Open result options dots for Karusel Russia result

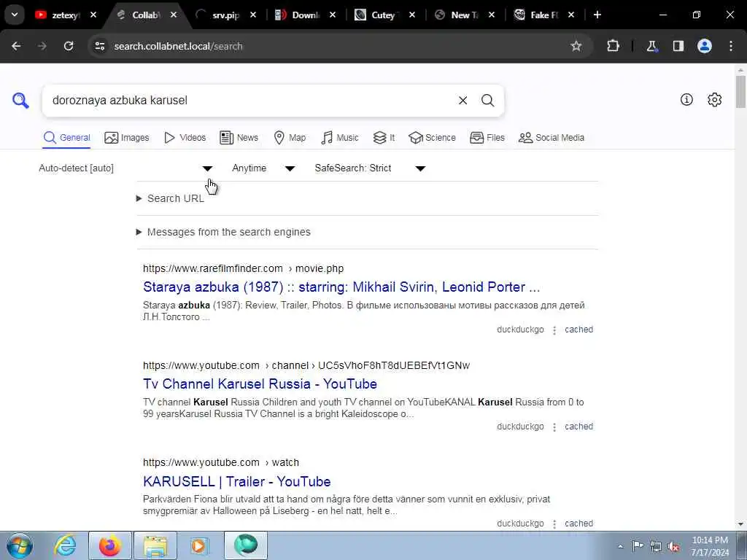pyautogui.click(x=554, y=427)
